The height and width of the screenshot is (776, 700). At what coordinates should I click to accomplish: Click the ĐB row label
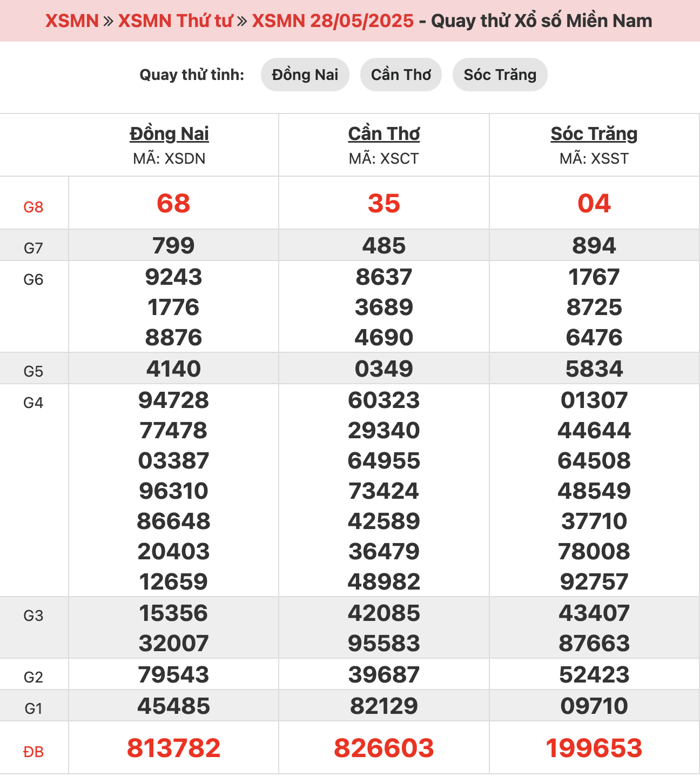[33, 752]
